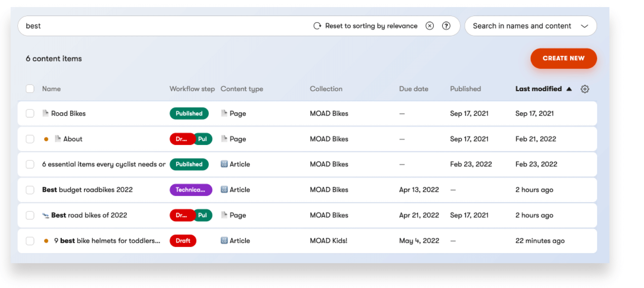Open the 6 essential items every cyclist article
The height and width of the screenshot is (288, 644).
[104, 164]
